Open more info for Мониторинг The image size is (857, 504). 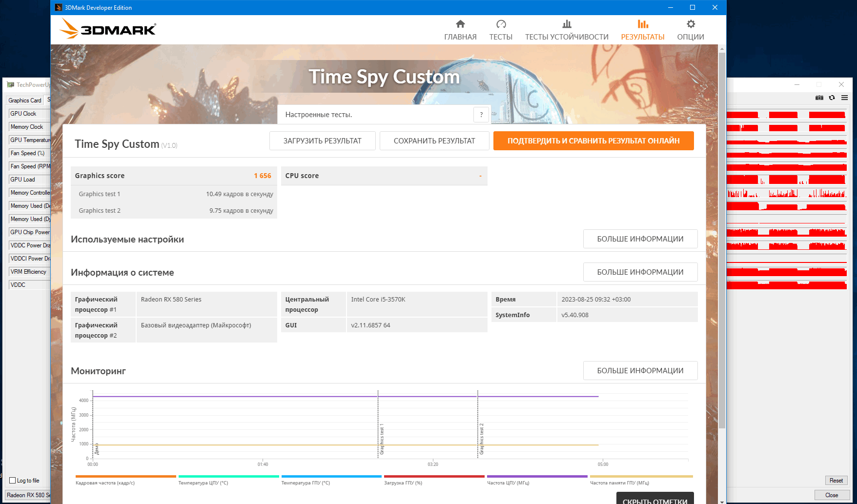click(x=640, y=371)
